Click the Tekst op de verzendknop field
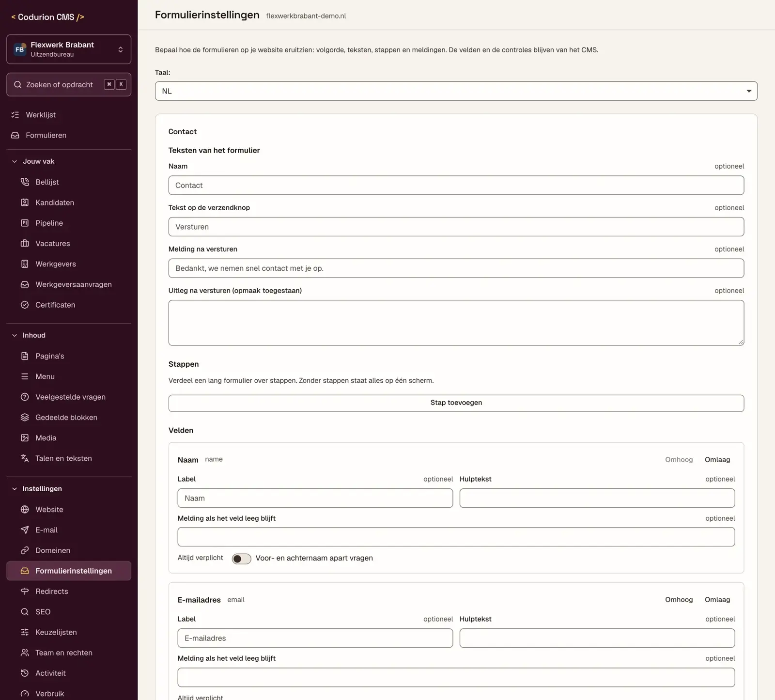The image size is (775, 700). point(456,227)
